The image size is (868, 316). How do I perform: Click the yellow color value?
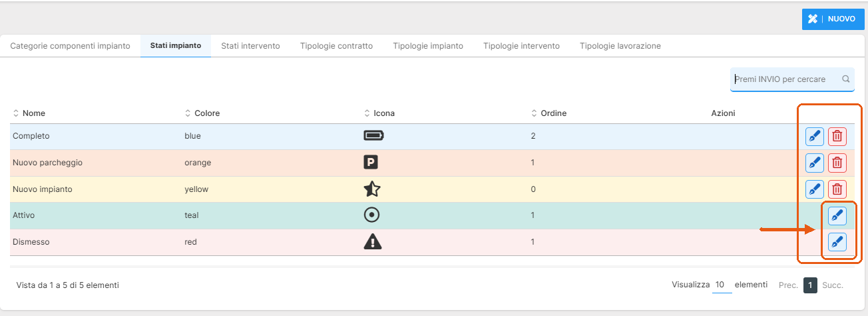(x=196, y=189)
